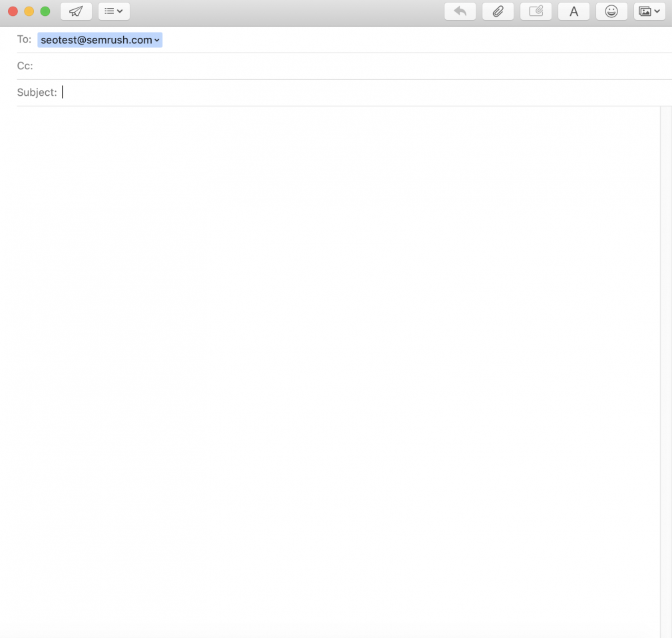The image size is (672, 638).
Task: Select the seotest@semrush.com recipient token
Action: pos(100,40)
